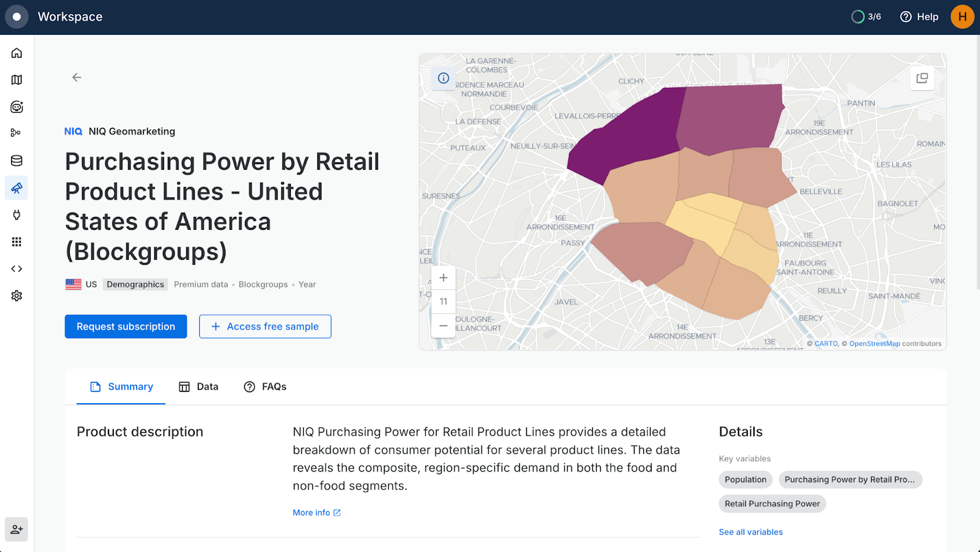This screenshot has height=552, width=980.
Task: Open the Developers code icon
Action: click(17, 269)
